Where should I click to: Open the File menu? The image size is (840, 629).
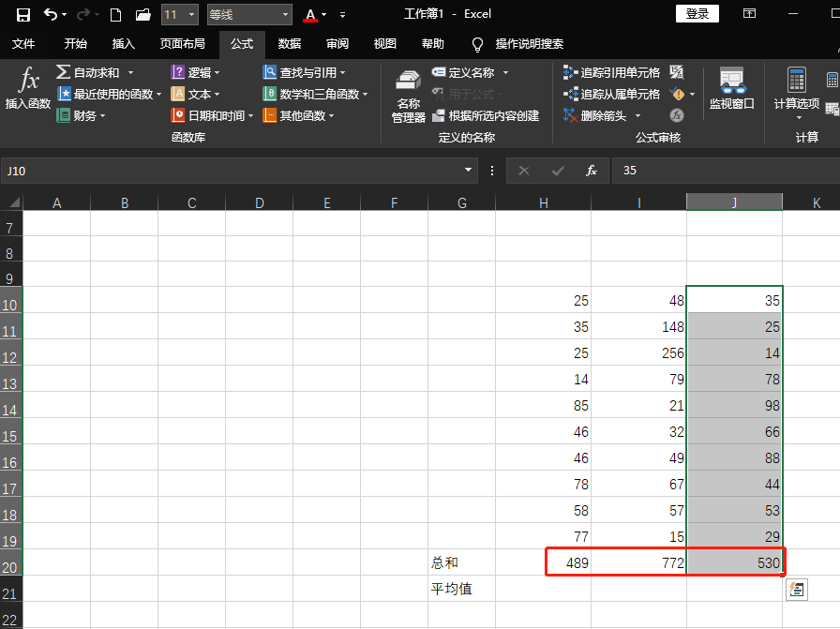(x=23, y=43)
